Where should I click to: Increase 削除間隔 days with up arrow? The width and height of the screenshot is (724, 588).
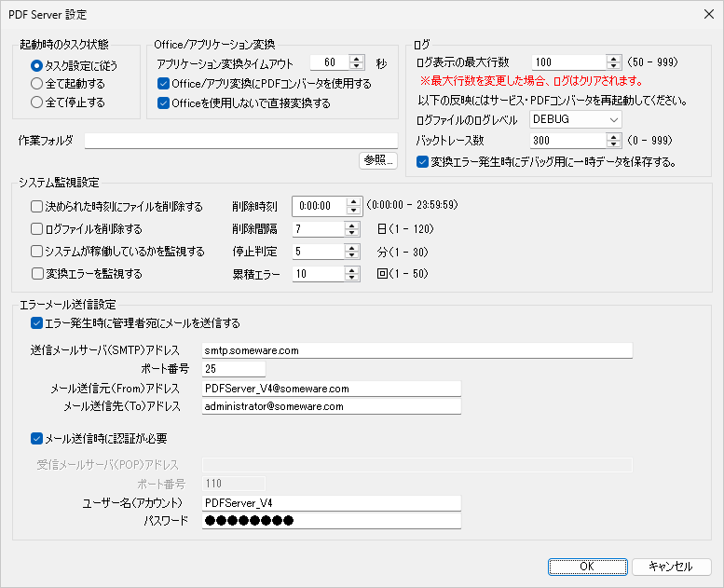351,225
